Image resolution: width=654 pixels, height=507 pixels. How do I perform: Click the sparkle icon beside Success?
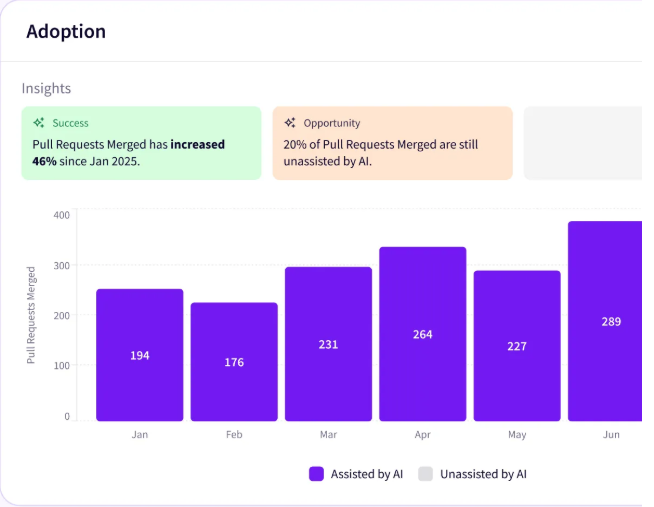(x=39, y=123)
